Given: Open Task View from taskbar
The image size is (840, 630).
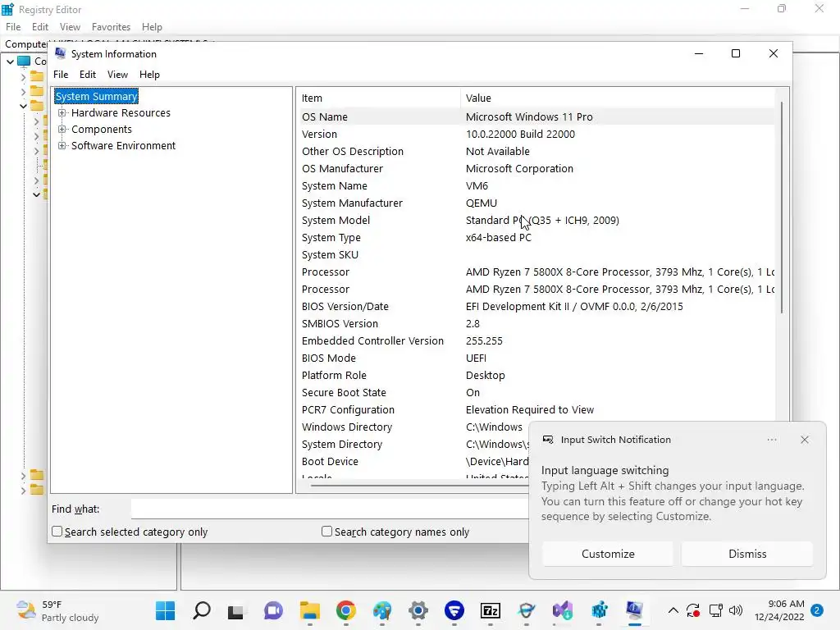Looking at the screenshot, I should click(235, 611).
